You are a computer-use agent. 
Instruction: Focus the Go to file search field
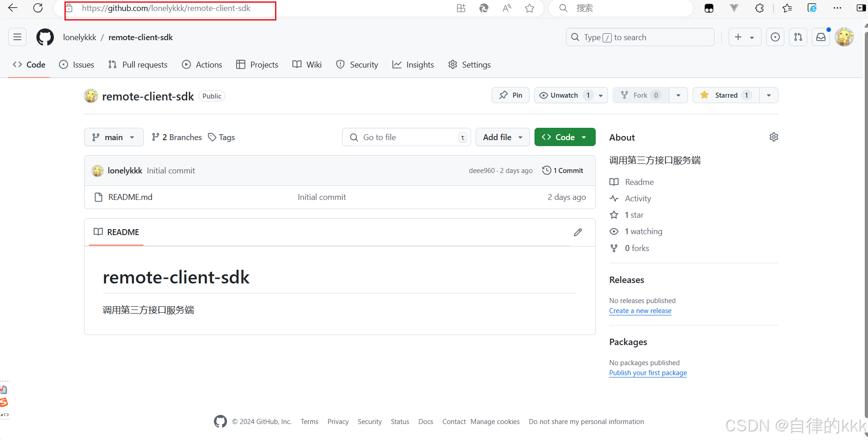coord(407,137)
